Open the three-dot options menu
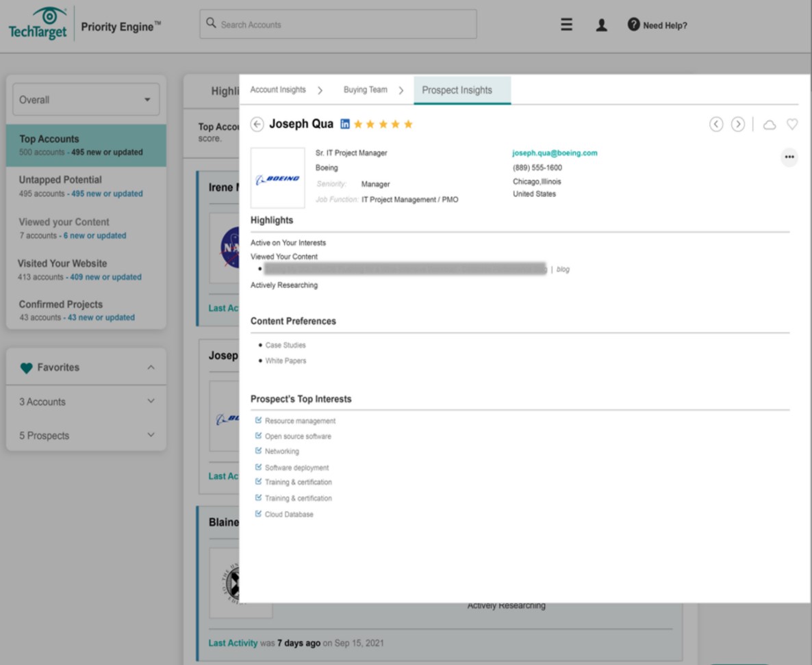812x665 pixels. [789, 157]
